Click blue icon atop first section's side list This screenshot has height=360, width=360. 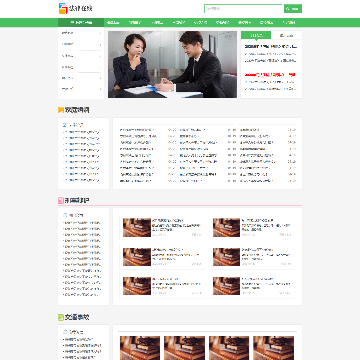[65, 125]
